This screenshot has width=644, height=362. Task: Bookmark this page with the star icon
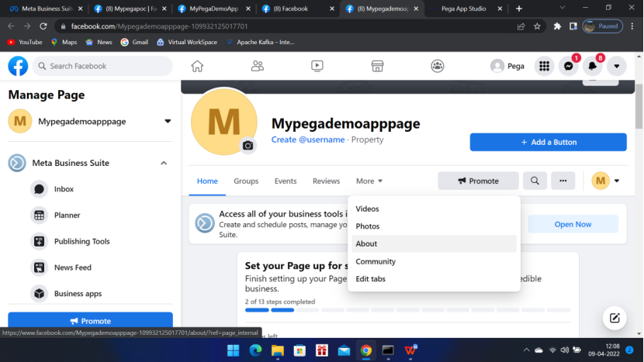coord(537,26)
